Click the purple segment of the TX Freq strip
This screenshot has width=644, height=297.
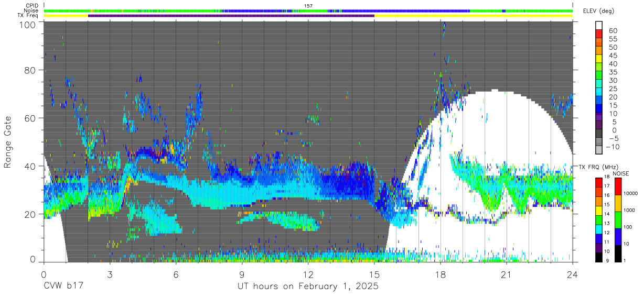(x=231, y=16)
